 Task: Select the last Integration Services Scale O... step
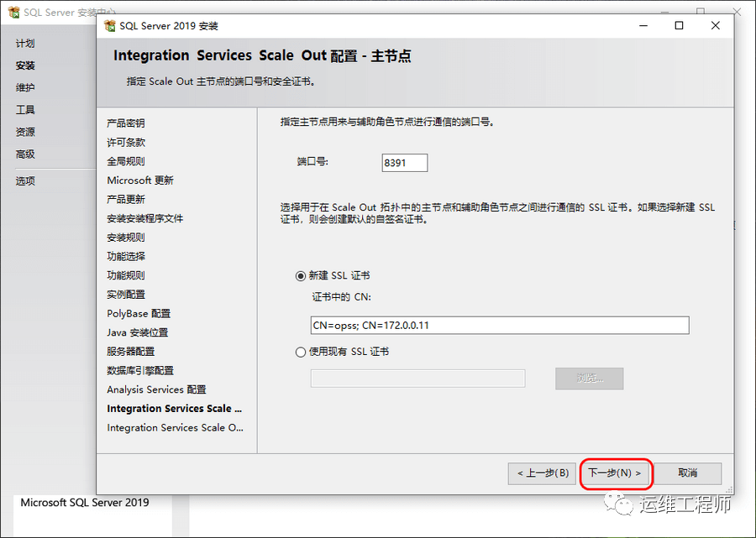pos(175,428)
